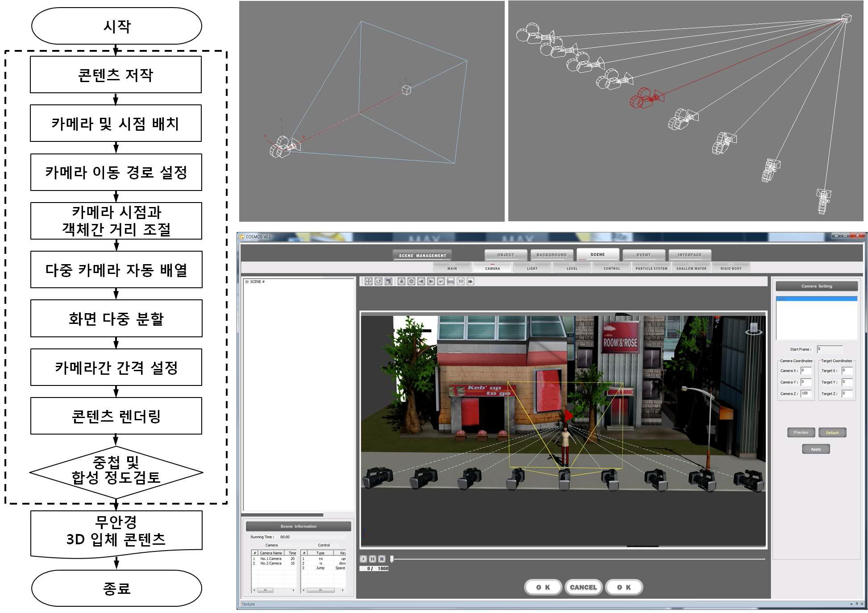Switch to the OBJECT tab
The width and height of the screenshot is (868, 613).
click(506, 255)
